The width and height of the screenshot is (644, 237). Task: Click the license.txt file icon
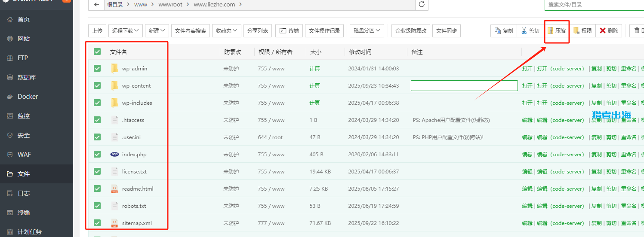pos(114,171)
